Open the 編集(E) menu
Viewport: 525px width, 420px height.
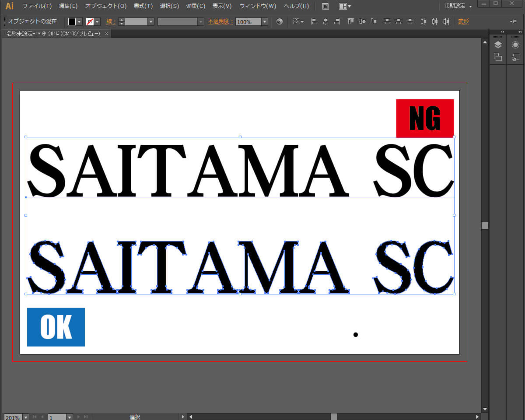68,6
